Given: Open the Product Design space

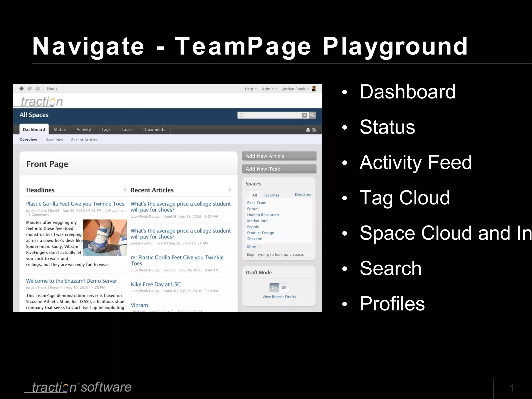Looking at the screenshot, I should (x=261, y=233).
